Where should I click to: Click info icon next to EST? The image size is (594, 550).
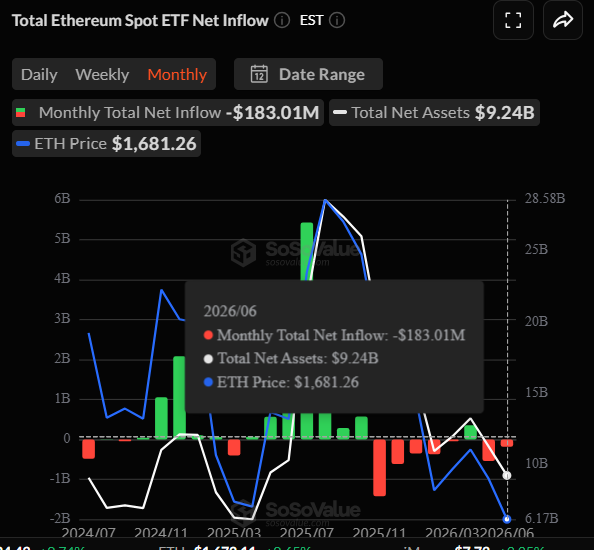pos(337,20)
